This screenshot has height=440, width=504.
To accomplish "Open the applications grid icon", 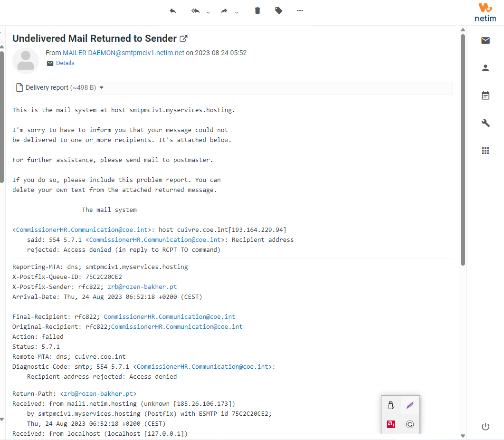I will (x=485, y=150).
